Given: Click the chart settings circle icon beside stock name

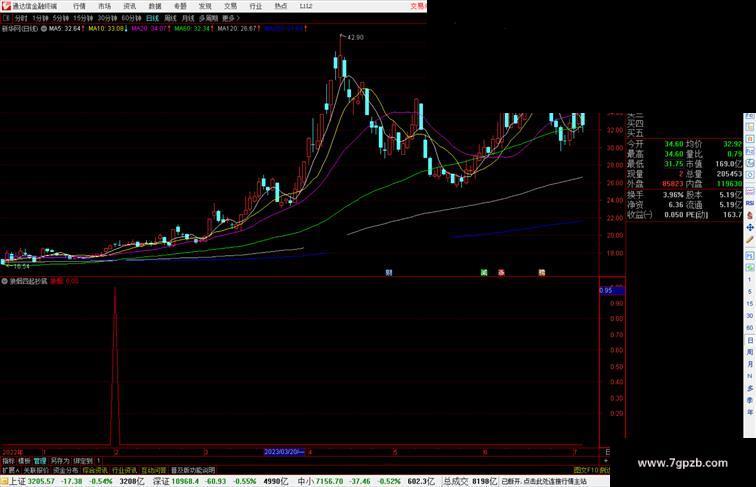Looking at the screenshot, I should point(44,29).
